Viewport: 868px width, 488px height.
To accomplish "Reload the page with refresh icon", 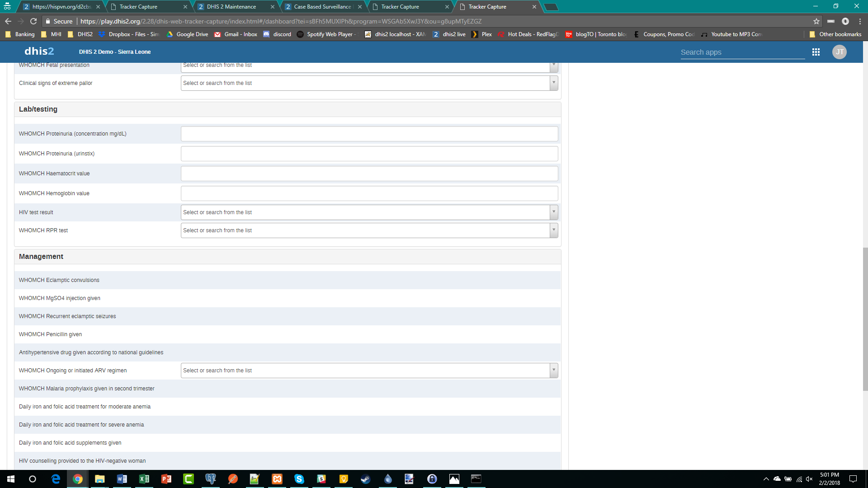I will point(33,21).
